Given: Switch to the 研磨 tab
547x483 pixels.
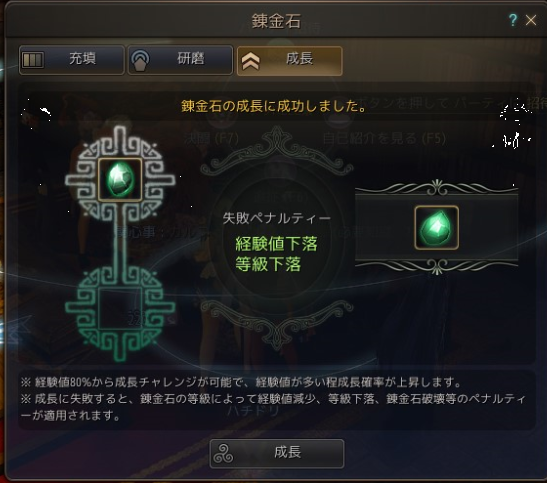Looking at the screenshot, I should coord(180,60).
